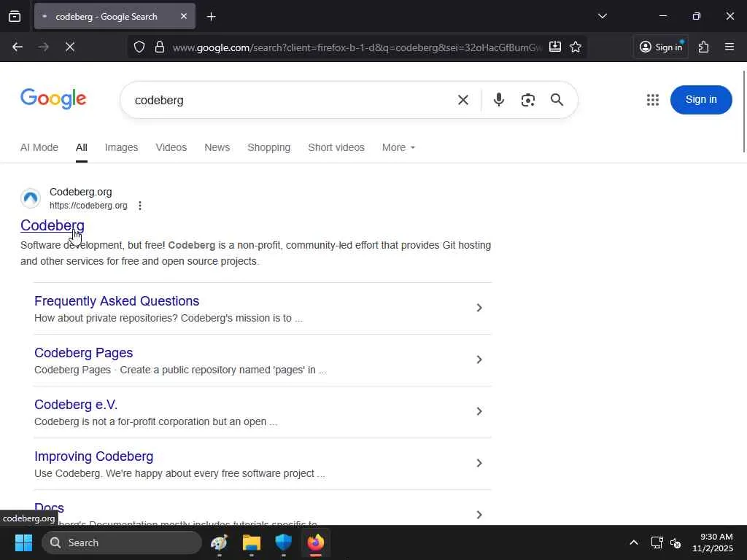The height and width of the screenshot is (560, 747).
Task: Open Improving Codeberg sitelink
Action: [x=94, y=456]
